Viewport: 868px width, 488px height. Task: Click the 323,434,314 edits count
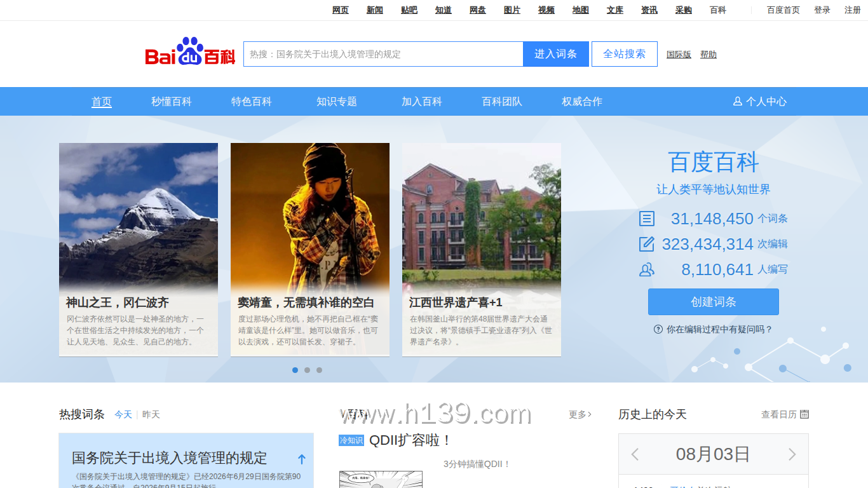coord(708,244)
